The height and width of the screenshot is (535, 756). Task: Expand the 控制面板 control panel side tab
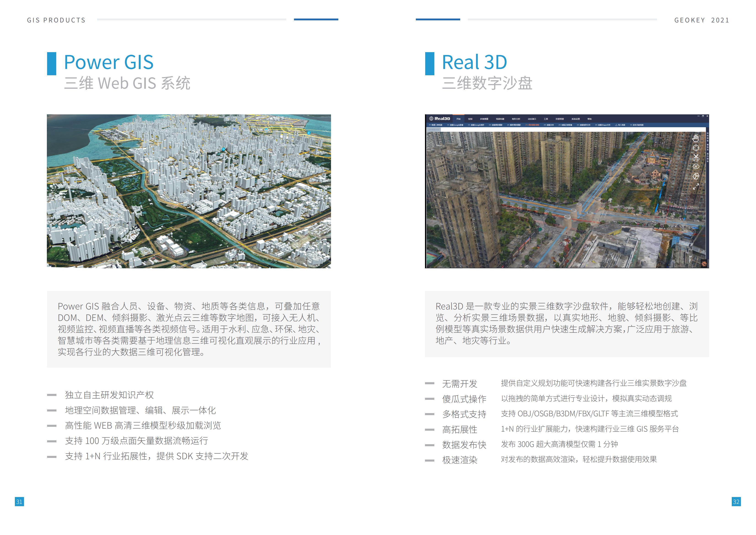[708, 137]
